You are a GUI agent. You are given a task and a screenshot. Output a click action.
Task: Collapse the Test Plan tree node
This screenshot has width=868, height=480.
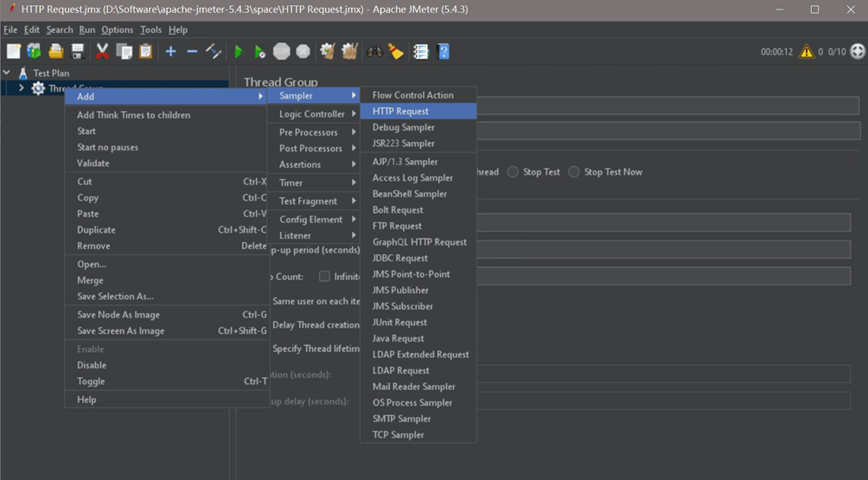(x=7, y=73)
